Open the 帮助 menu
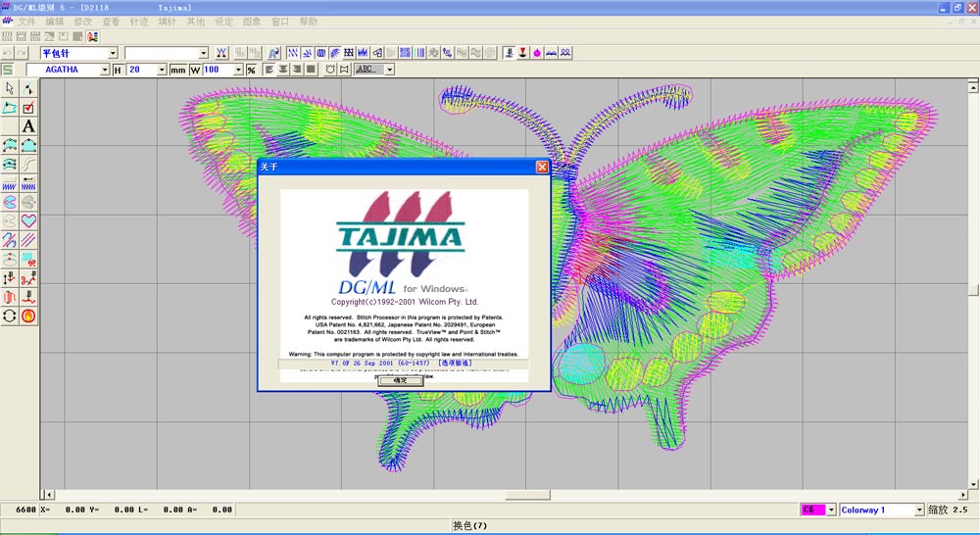Image resolution: width=980 pixels, height=535 pixels. 308,22
